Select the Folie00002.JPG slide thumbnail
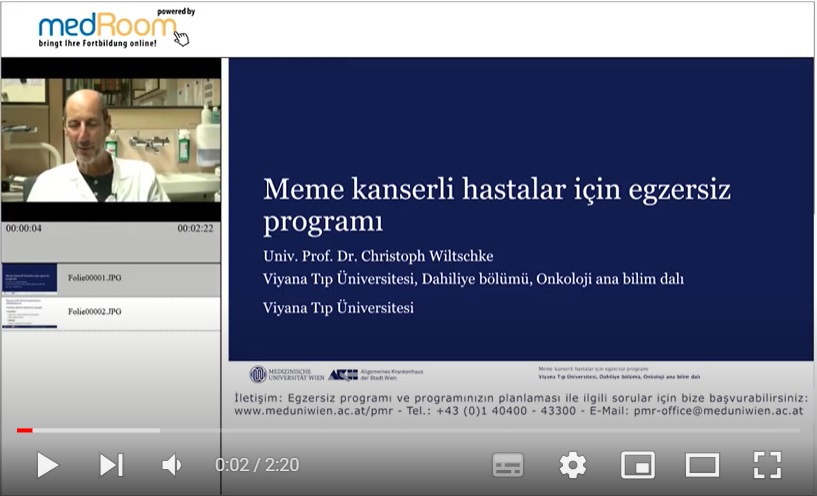 (29, 312)
